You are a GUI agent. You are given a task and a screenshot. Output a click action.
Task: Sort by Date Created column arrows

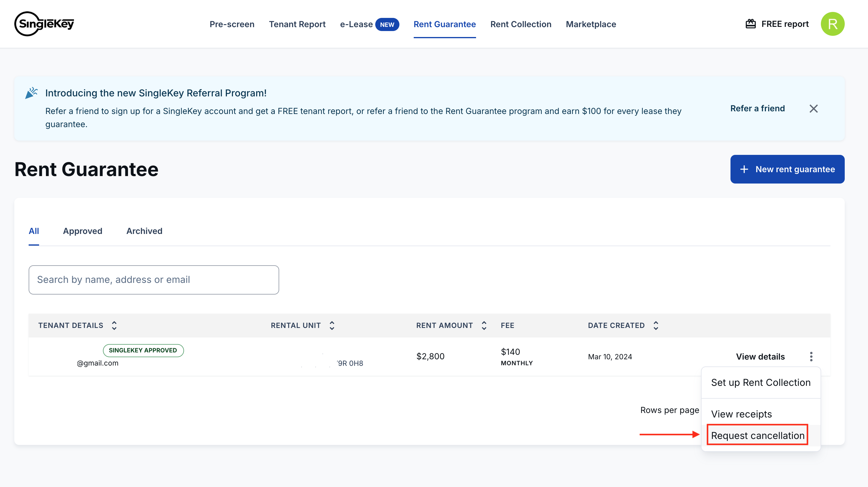pyautogui.click(x=656, y=325)
